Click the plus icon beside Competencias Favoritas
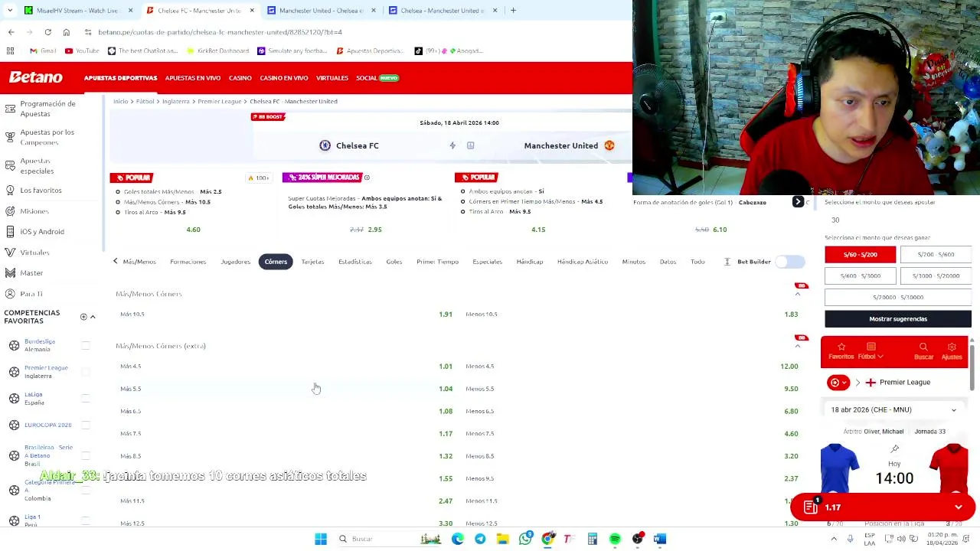Screen dimensions: 980x551 83,317
